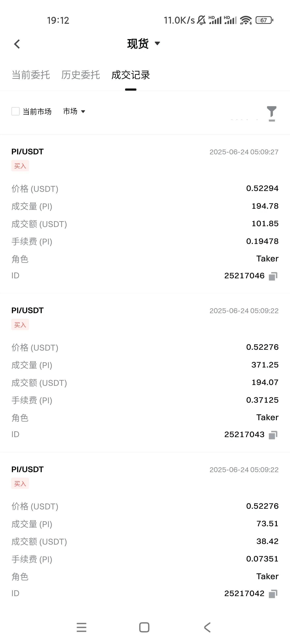Tap the triangle arrow beside 市场

click(83, 111)
